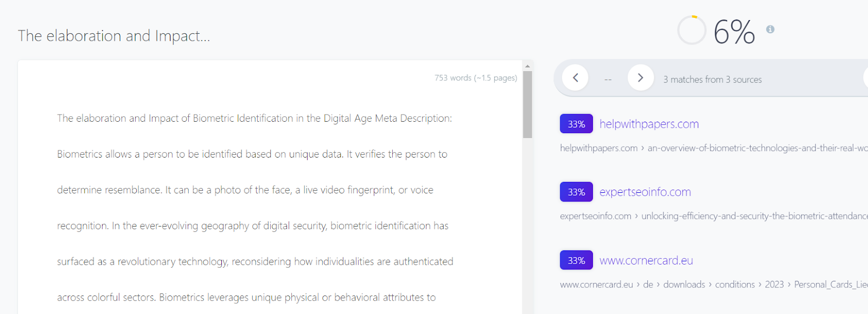Click the info icon beside 6% score

(770, 29)
